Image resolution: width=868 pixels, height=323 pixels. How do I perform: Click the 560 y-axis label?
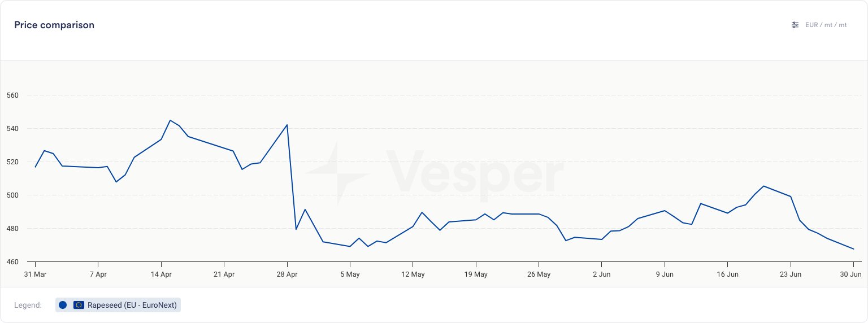[13, 95]
